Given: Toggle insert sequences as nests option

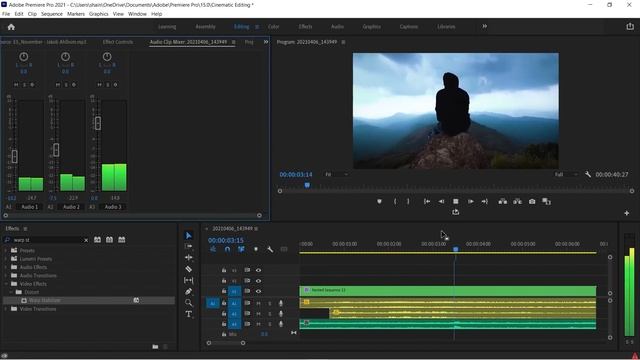Looking at the screenshot, I should pyautogui.click(x=213, y=249).
